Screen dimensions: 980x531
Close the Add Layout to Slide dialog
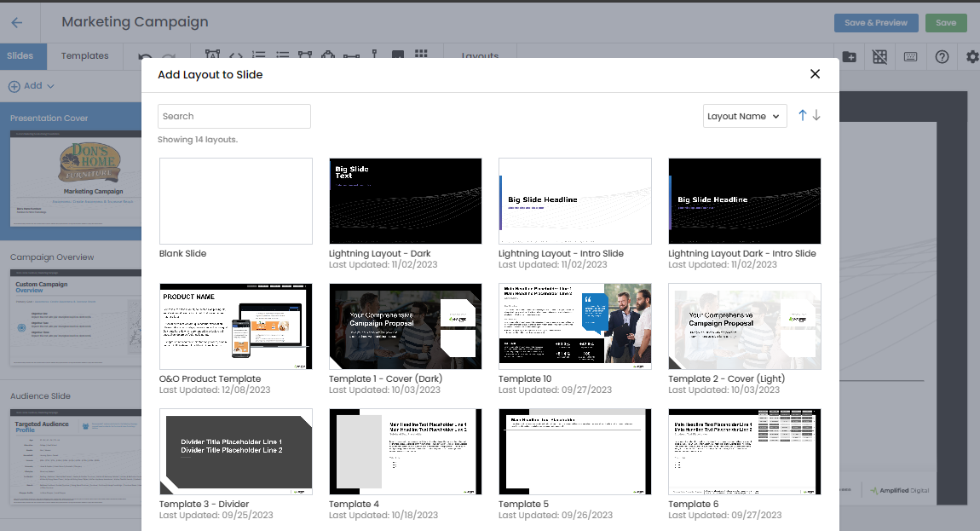click(x=815, y=74)
